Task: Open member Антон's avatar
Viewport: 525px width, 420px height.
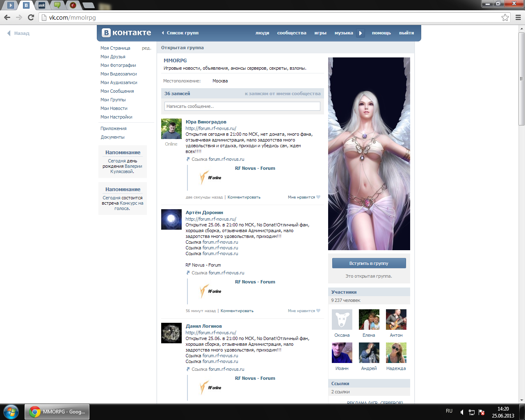Action: pos(396,320)
